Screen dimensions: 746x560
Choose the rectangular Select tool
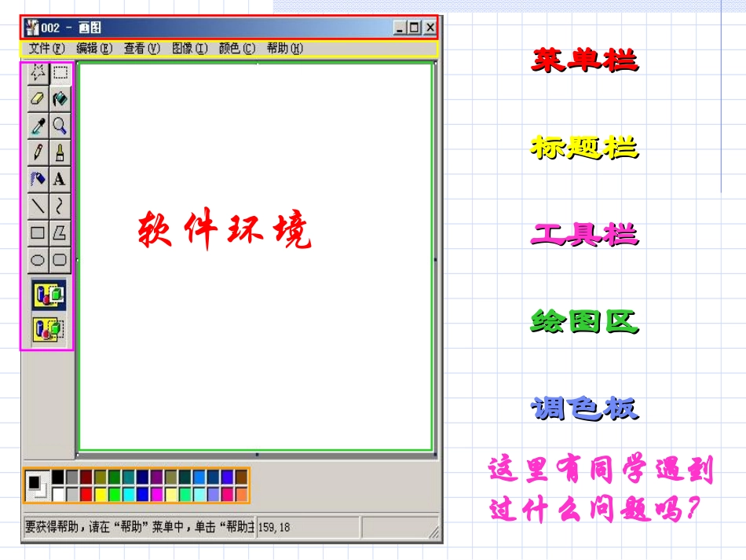[x=60, y=73]
